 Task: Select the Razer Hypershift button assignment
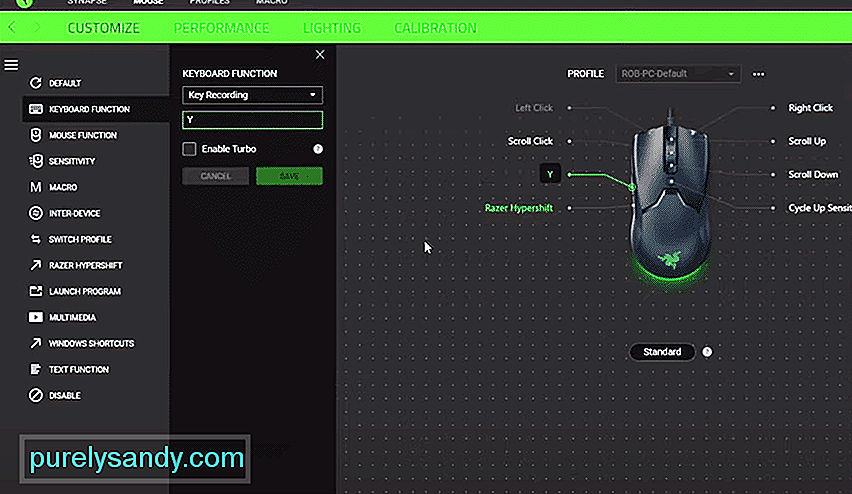pyautogui.click(x=518, y=208)
